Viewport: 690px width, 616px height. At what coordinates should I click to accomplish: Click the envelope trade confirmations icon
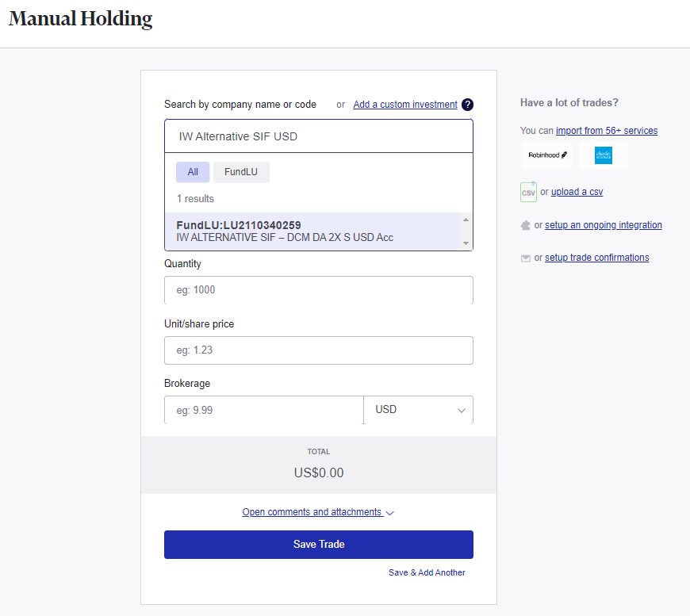tap(526, 258)
